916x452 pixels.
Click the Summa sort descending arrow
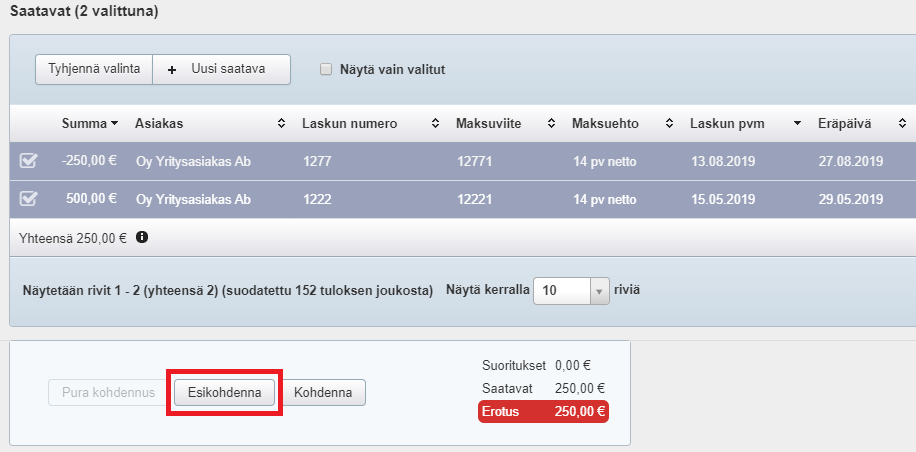(x=115, y=123)
